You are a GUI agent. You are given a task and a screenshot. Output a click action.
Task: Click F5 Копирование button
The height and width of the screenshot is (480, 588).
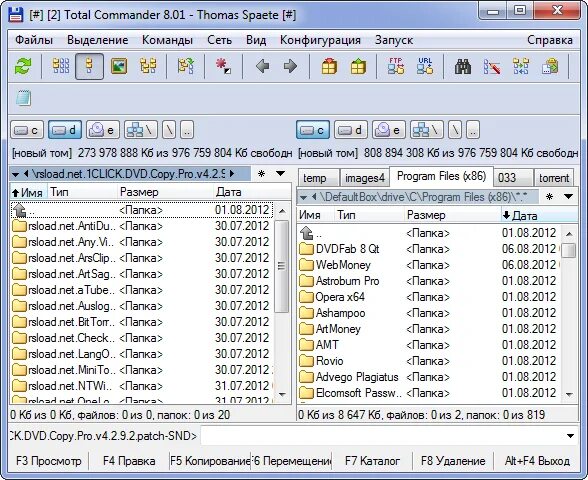coord(210,460)
